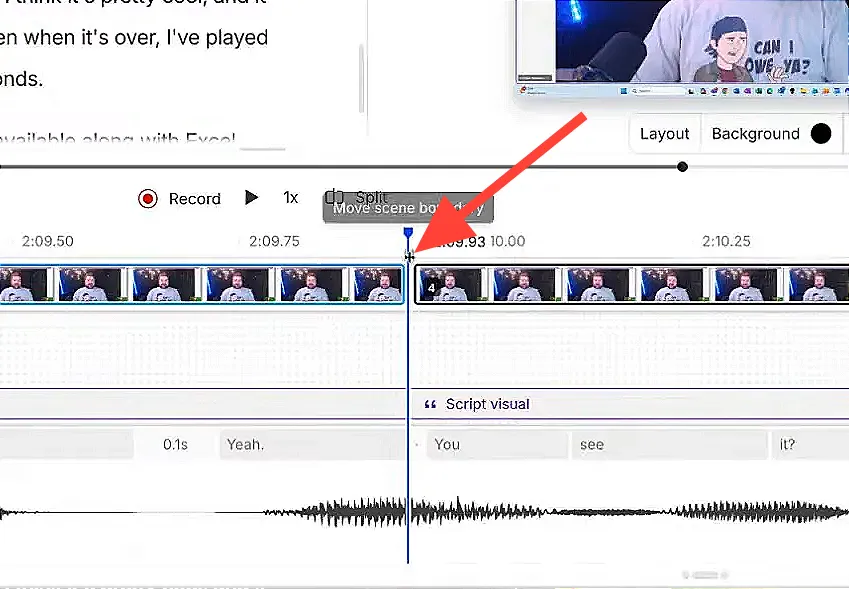Click the word it in the transcript
The width and height of the screenshot is (849, 589).
pyautogui.click(x=783, y=444)
